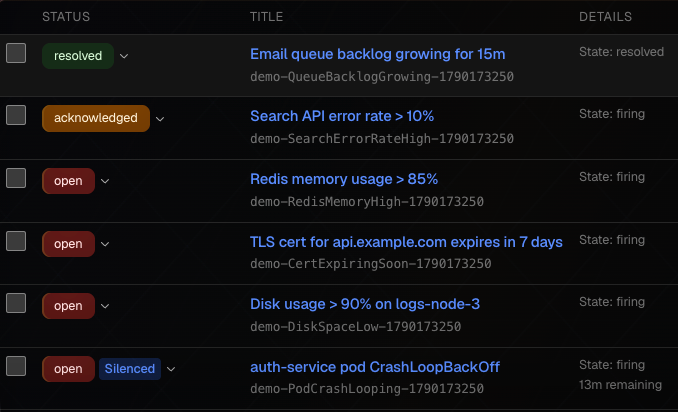This screenshot has width=678, height=412.
Task: Click demo-DiskSpaceLow-1790173250 identifier text
Action: click(355, 327)
